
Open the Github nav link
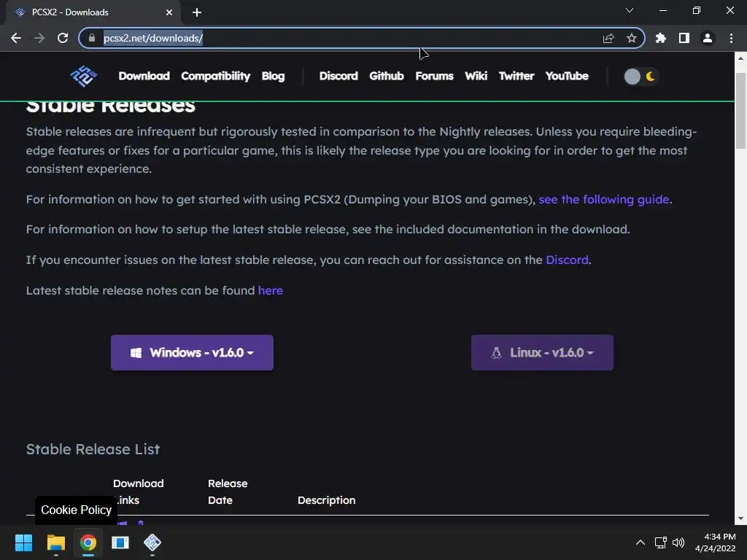[387, 76]
